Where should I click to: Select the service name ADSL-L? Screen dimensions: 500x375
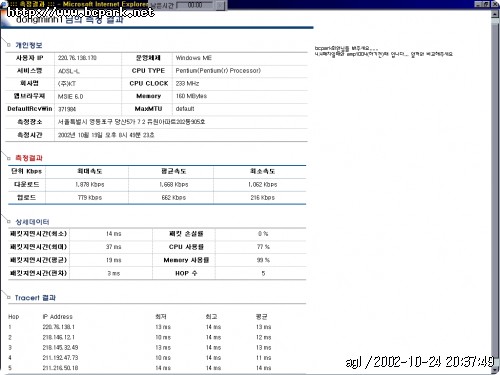pyautogui.click(x=69, y=71)
